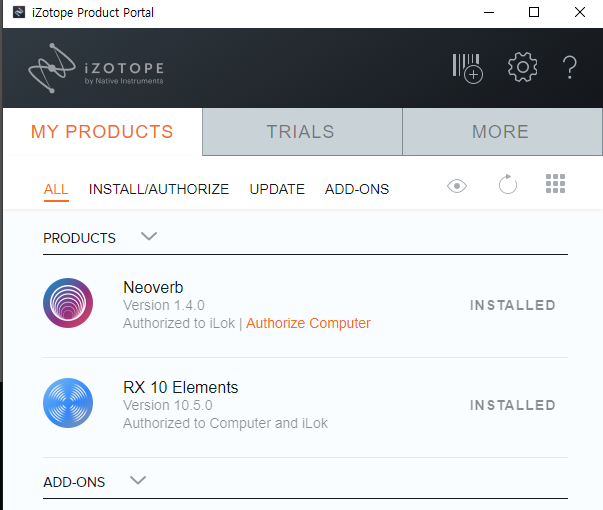Image resolution: width=603 pixels, height=510 pixels.
Task: Click the iZotope logo in header
Action: (96, 69)
